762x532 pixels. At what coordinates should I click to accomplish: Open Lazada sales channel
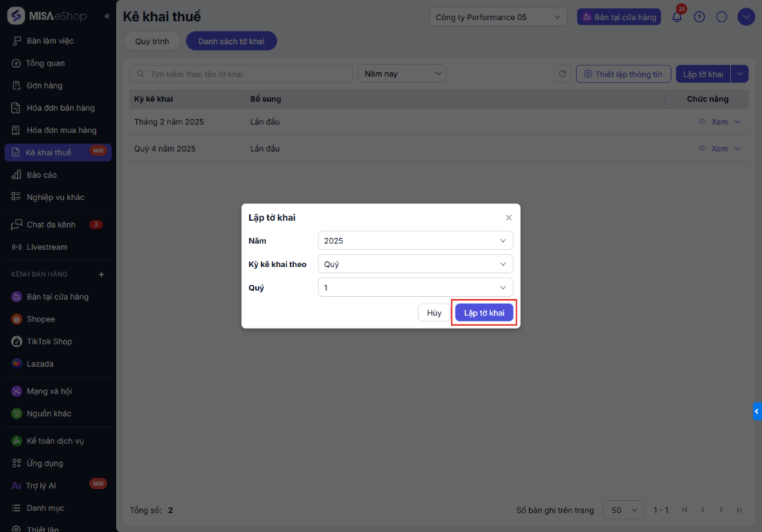tap(39, 364)
